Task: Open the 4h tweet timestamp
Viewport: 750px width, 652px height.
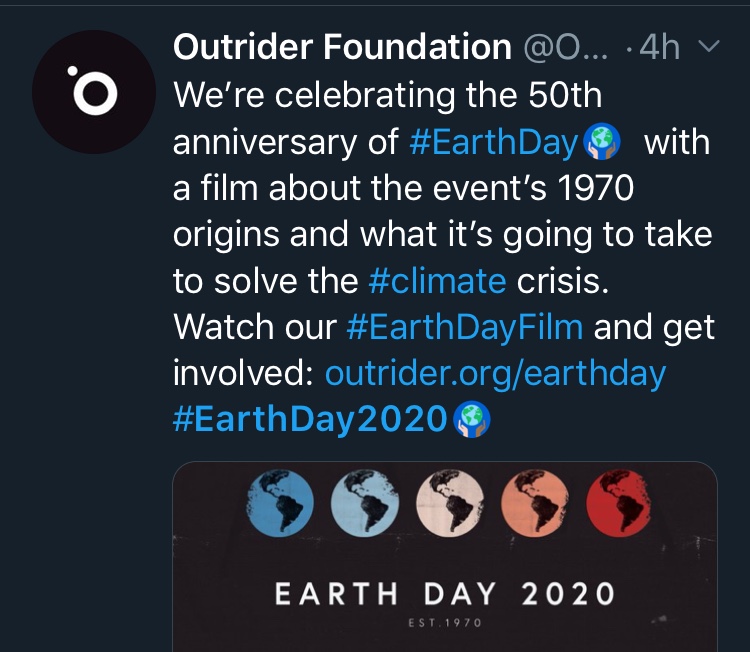Action: pos(659,47)
